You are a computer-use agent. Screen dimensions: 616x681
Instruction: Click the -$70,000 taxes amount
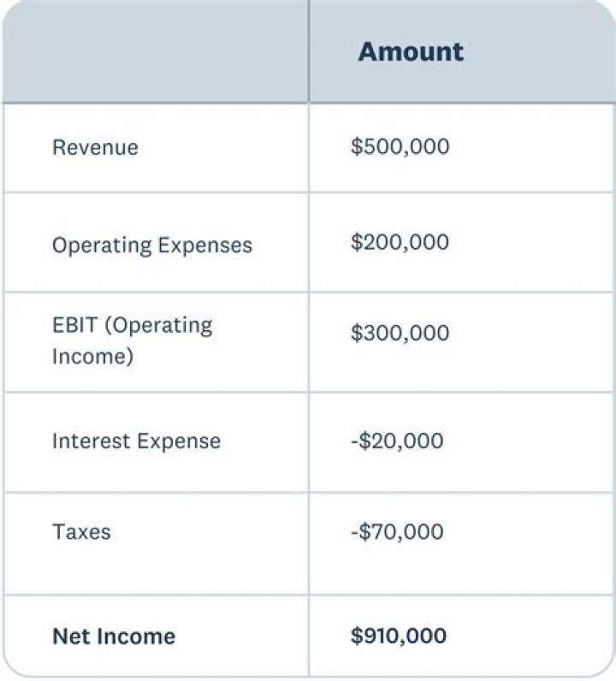point(397,531)
